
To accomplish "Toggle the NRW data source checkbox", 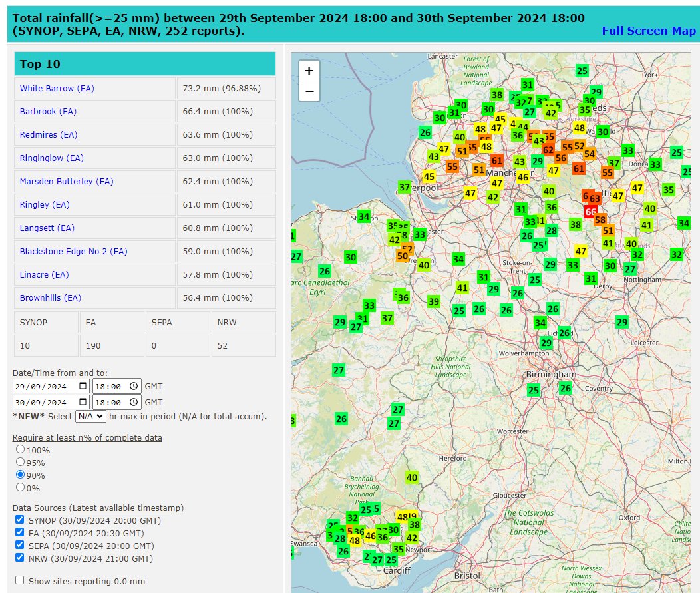I will [x=19, y=557].
